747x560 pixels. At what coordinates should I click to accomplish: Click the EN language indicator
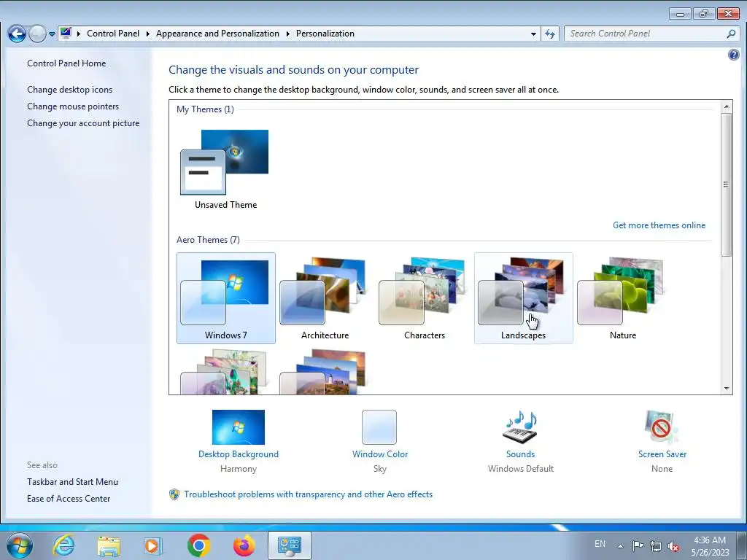[600, 544]
